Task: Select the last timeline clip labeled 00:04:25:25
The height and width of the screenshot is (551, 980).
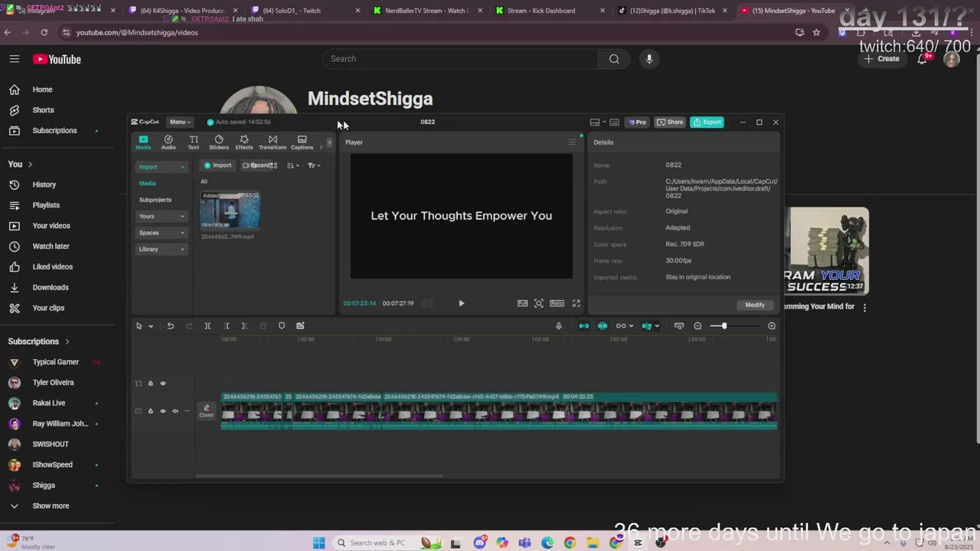Action: tap(580, 412)
